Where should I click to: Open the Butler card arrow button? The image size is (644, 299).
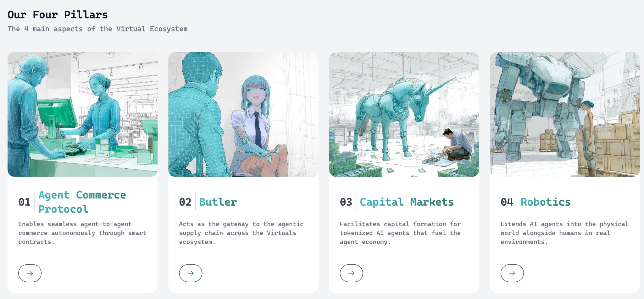pos(191,273)
